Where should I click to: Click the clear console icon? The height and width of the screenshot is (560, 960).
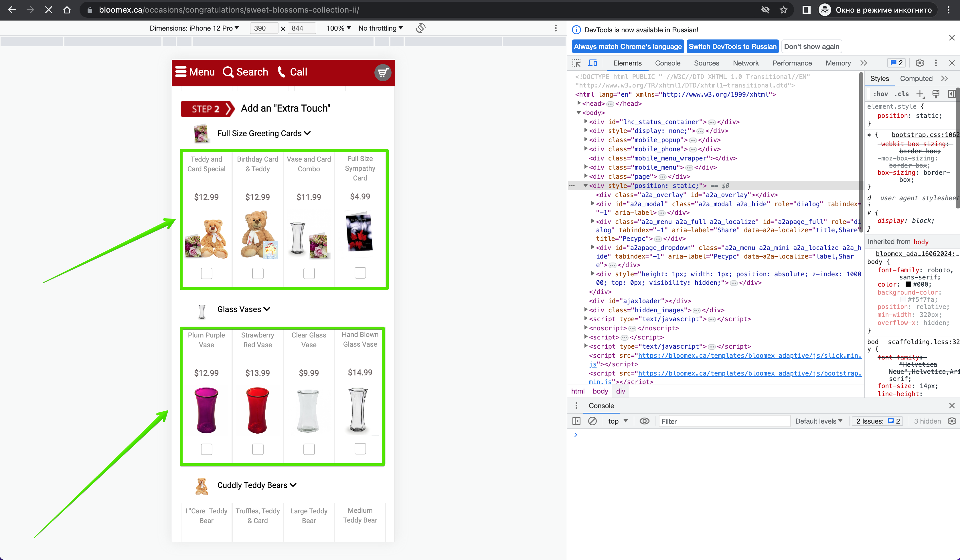point(592,421)
